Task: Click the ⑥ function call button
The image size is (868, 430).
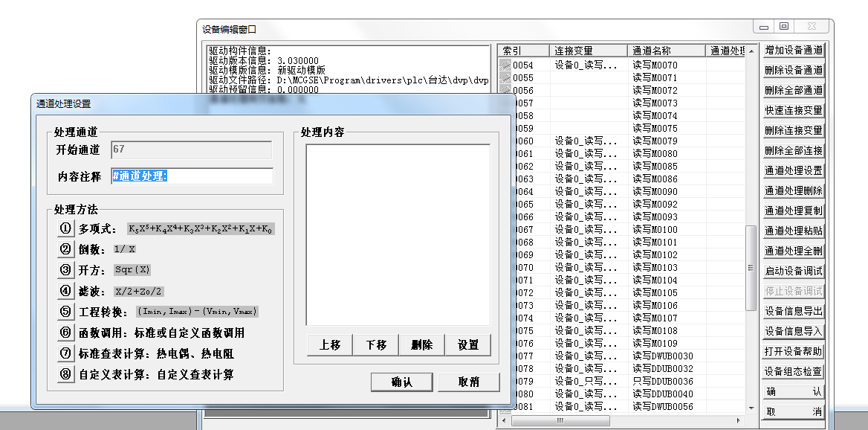Action: [66, 333]
